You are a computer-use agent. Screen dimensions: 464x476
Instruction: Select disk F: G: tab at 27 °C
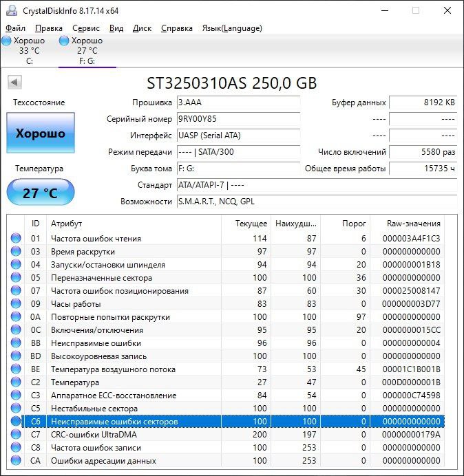pos(87,51)
